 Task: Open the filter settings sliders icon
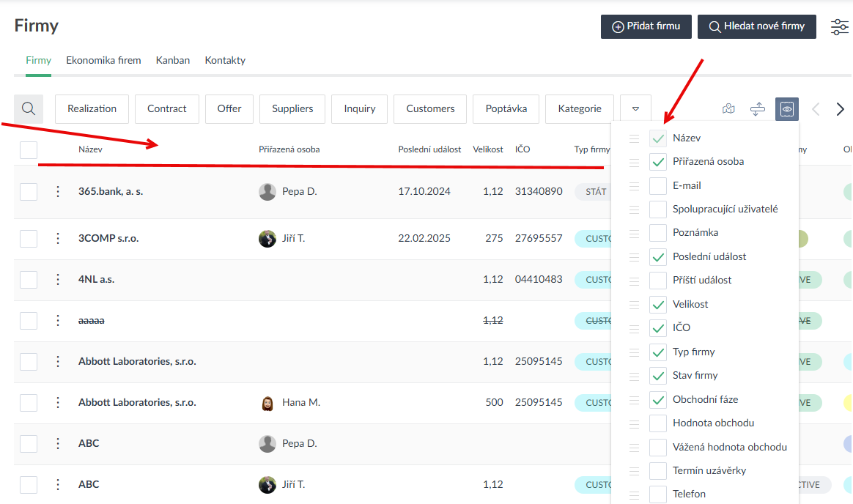coord(839,27)
